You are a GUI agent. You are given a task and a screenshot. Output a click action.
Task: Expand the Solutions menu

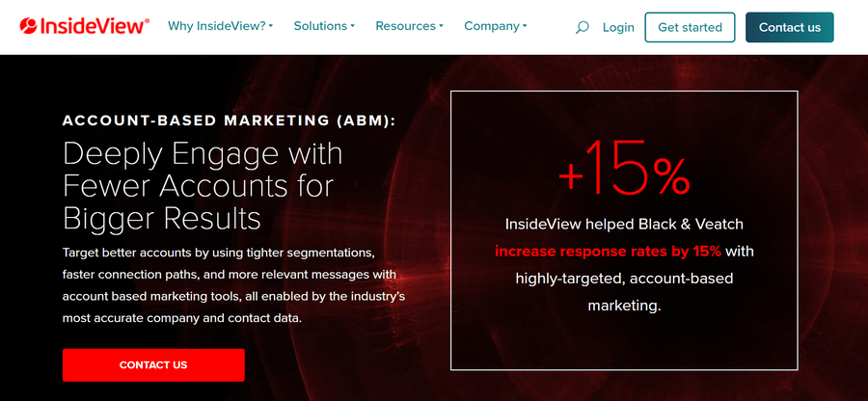324,26
